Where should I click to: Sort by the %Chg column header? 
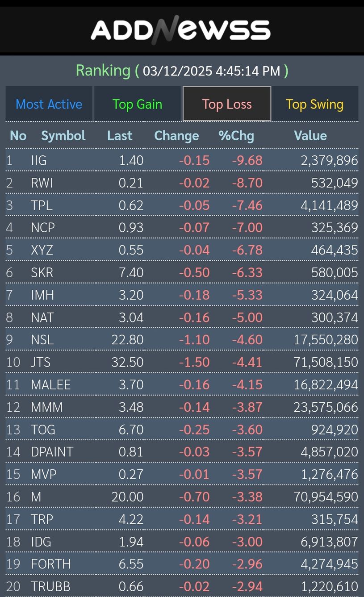click(236, 136)
